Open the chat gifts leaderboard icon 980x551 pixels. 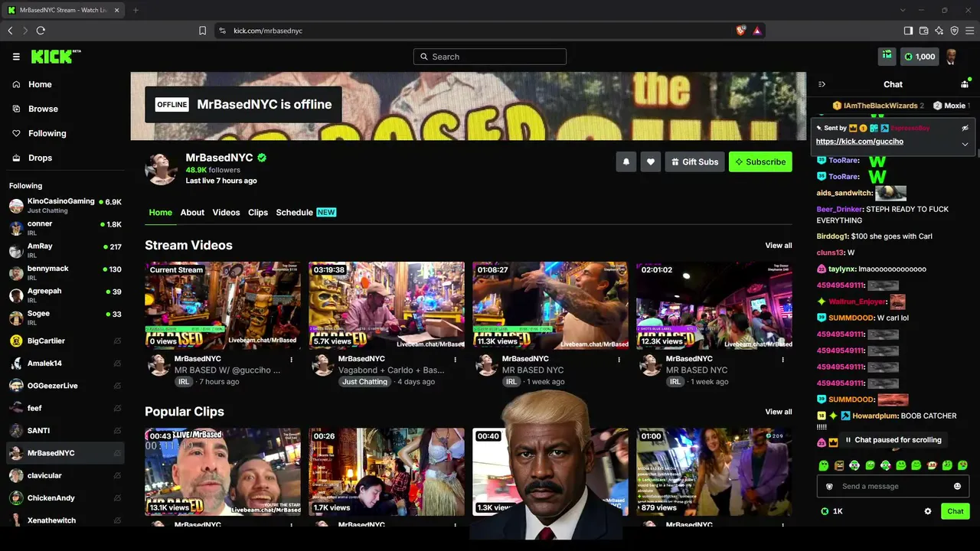point(965,84)
